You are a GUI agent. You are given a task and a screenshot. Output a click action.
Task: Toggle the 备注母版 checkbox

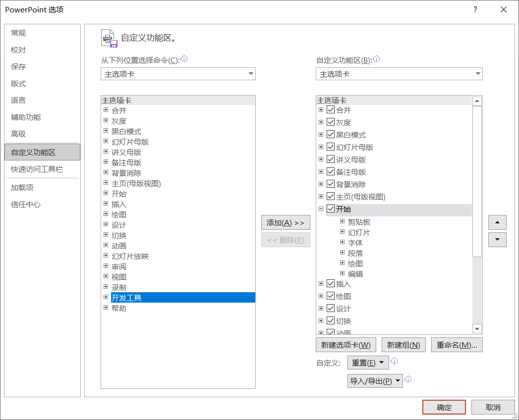click(330, 172)
